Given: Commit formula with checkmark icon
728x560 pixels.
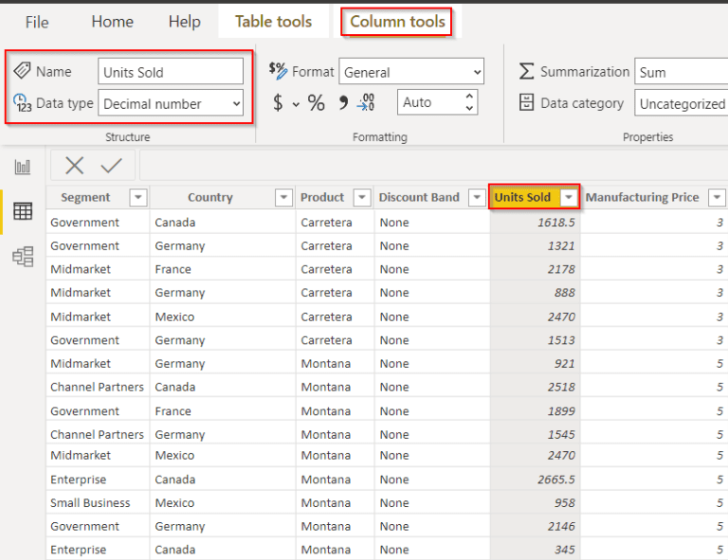Looking at the screenshot, I should [x=112, y=165].
